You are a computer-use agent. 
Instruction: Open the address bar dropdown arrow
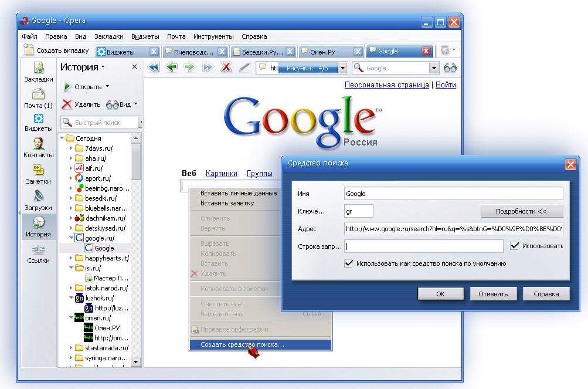pyautogui.click(x=342, y=68)
